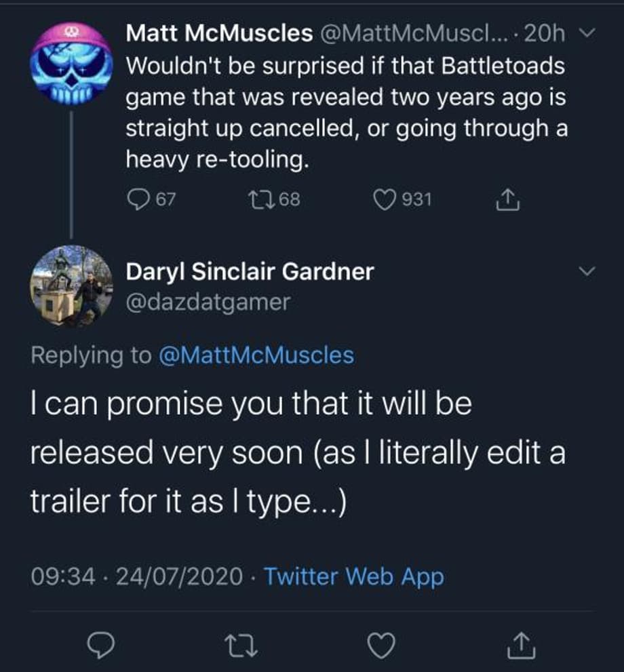Open the 09:34 · 24/07/2020 timestamp
Screen dimensions: 624x672
click(x=138, y=576)
